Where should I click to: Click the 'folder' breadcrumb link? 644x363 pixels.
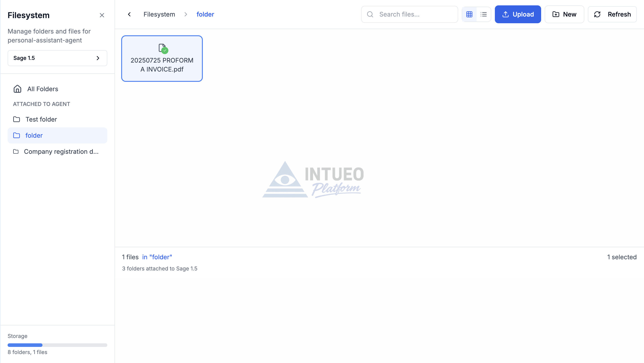point(205,14)
